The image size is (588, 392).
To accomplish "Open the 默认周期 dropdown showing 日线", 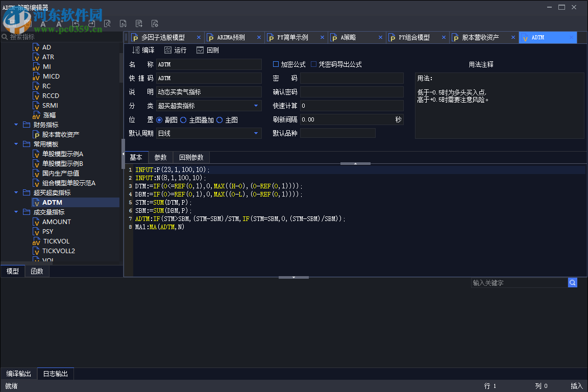I will [255, 133].
